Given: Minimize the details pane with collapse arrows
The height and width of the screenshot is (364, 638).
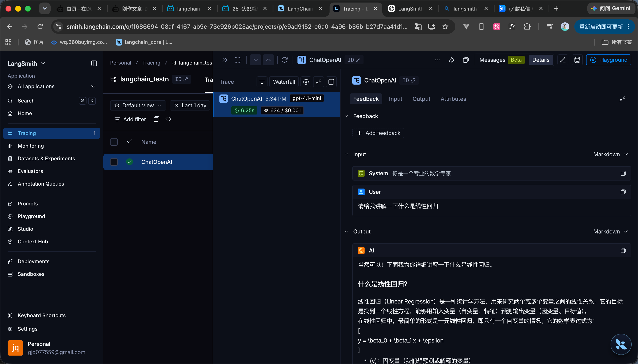Looking at the screenshot, I should 622,99.
